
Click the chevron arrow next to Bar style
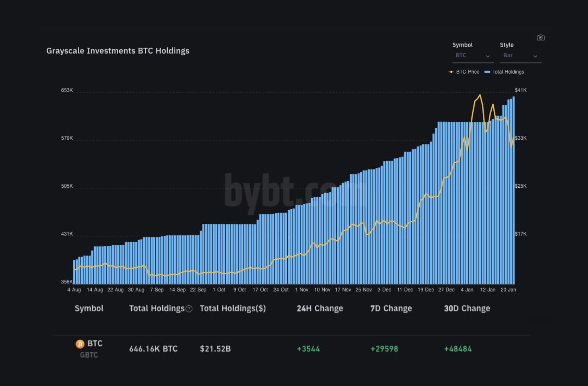pyautogui.click(x=536, y=56)
